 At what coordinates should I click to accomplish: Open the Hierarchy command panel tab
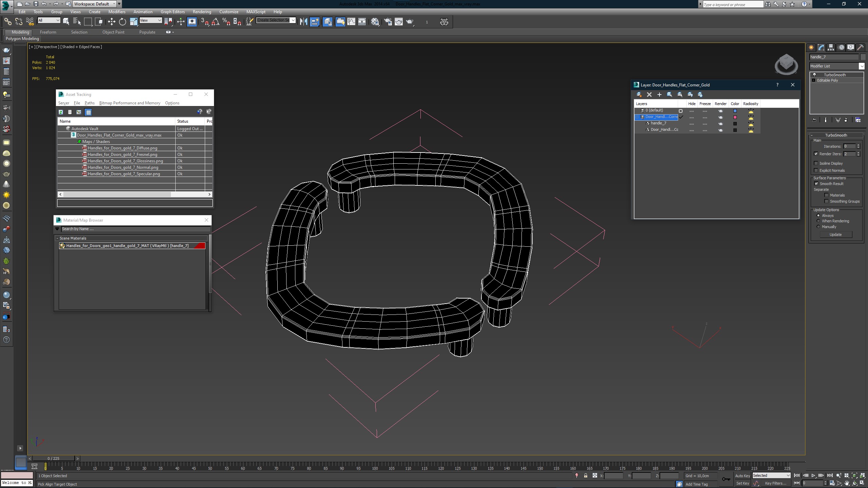tap(831, 47)
